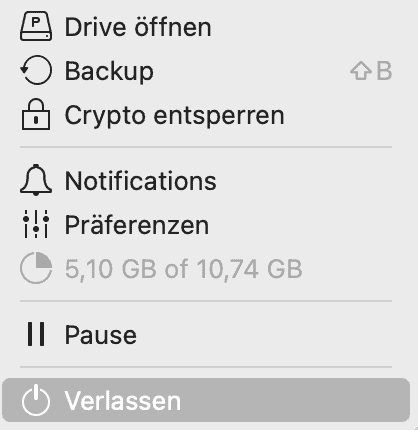Viewport: 418px width, 430px height.
Task: Click the storage usage pie chart icon
Action: click(x=36, y=268)
